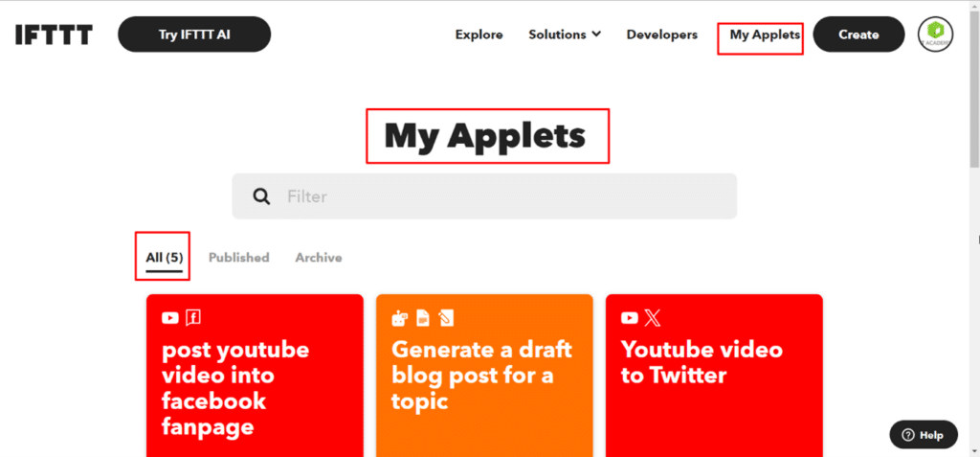
Task: Click the Facebook Pages icon on first applet
Action: point(193,318)
